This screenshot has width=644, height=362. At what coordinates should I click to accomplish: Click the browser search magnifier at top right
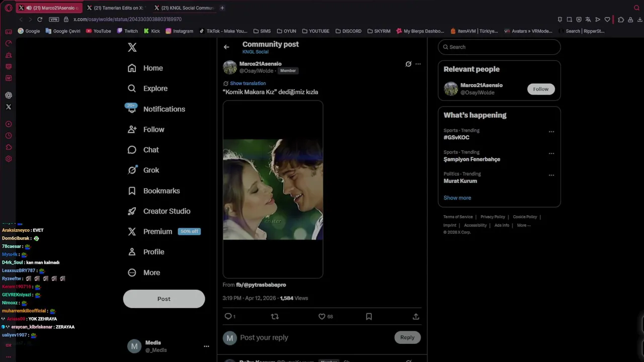click(x=636, y=8)
